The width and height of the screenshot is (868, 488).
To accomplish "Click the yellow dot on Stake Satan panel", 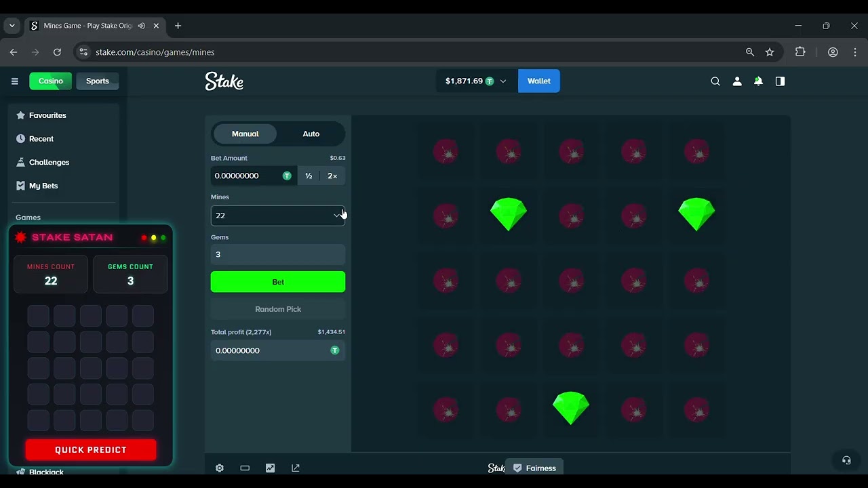I will click(153, 238).
